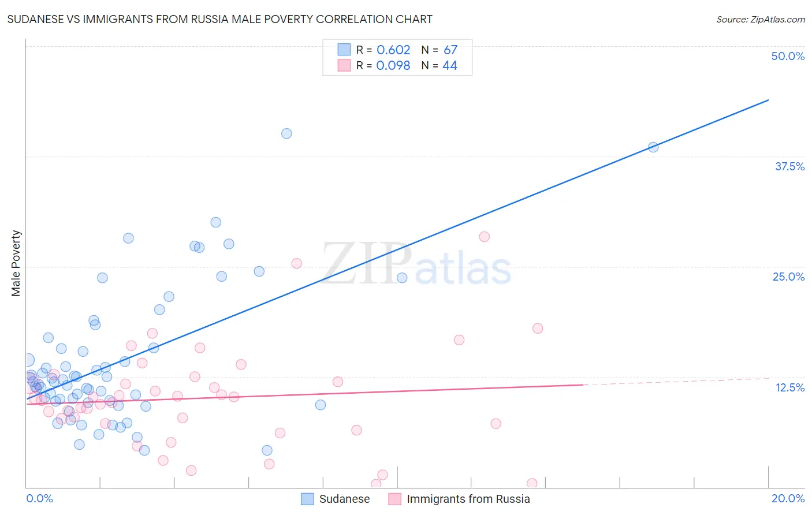Click the 20.0% x-axis label
The height and width of the screenshot is (515, 812).
788,498
